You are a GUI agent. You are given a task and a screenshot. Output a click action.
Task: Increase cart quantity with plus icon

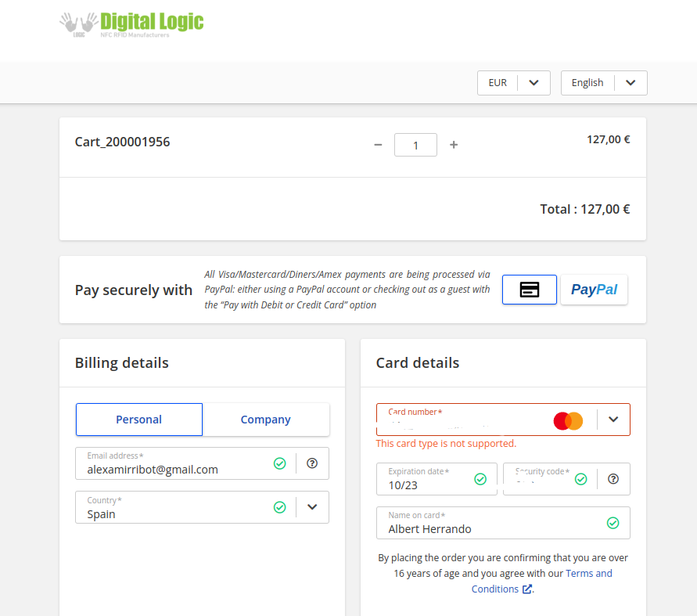[x=454, y=145]
